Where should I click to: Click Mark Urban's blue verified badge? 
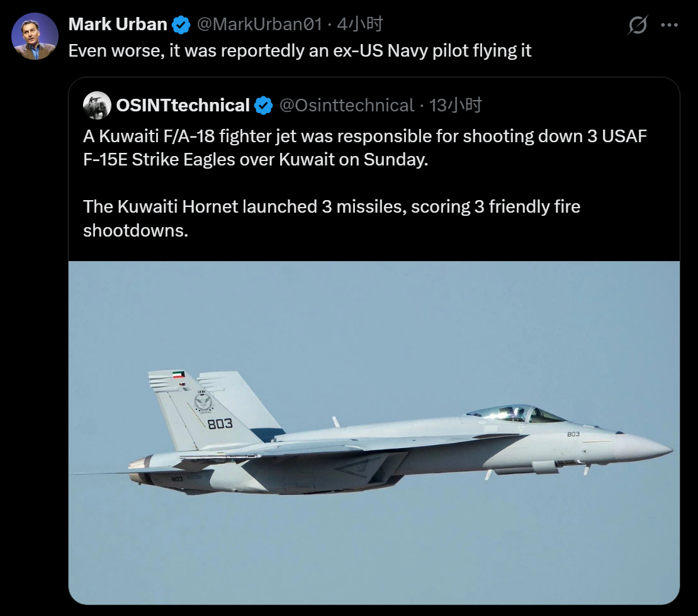tap(182, 25)
